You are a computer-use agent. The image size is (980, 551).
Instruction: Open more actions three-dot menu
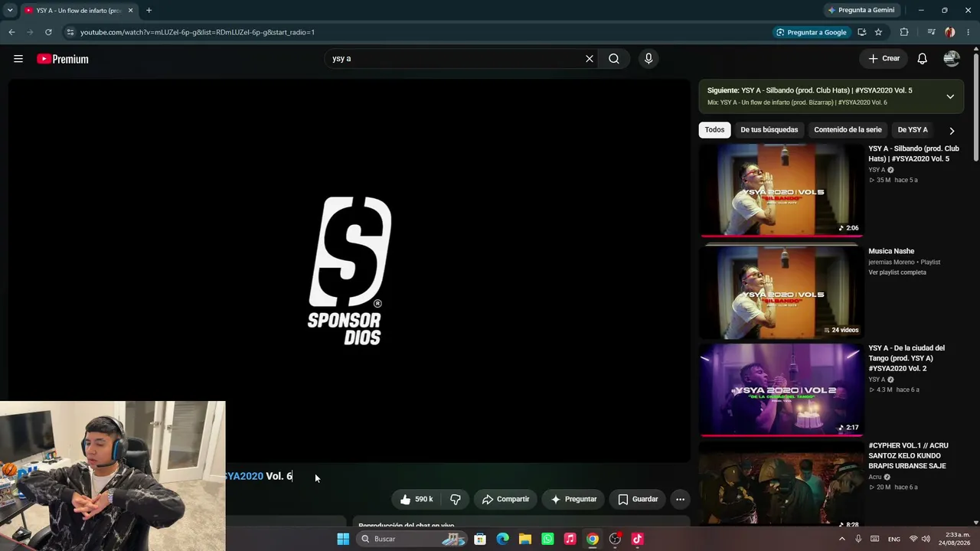coord(680,499)
